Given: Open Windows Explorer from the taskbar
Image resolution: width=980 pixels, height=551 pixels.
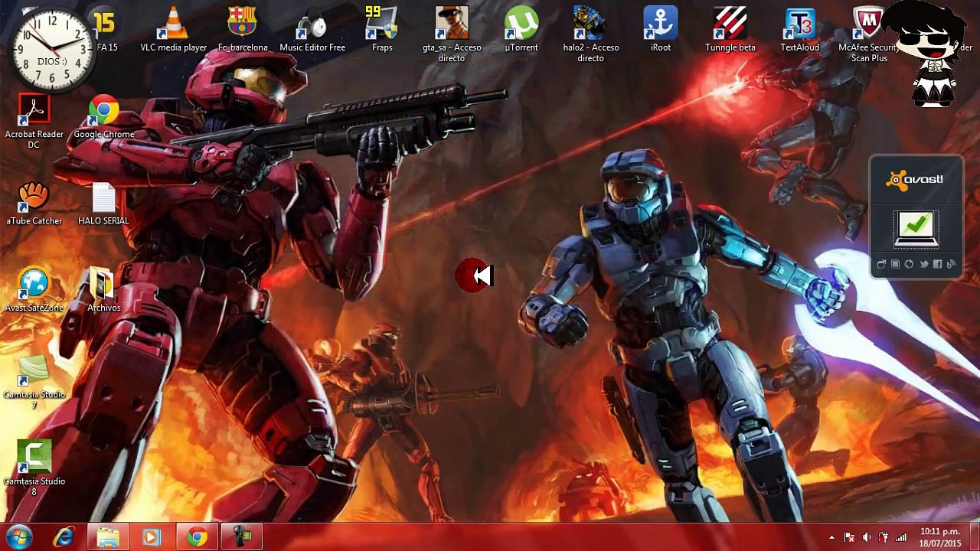Looking at the screenshot, I should click(x=108, y=538).
